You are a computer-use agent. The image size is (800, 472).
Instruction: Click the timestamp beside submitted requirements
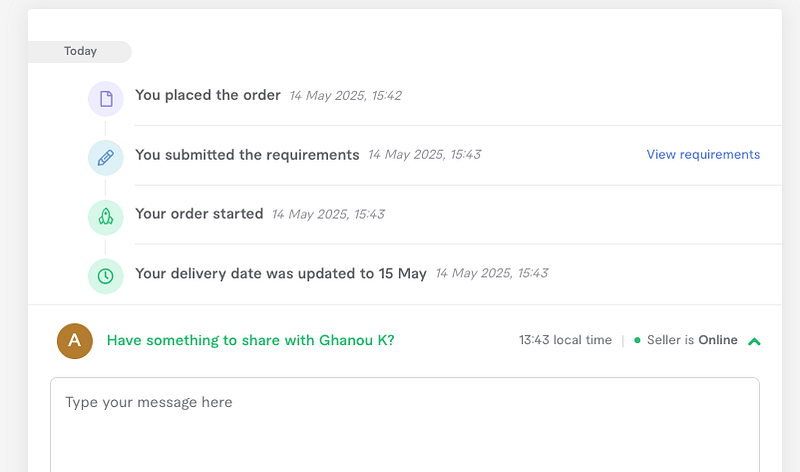pyautogui.click(x=424, y=155)
